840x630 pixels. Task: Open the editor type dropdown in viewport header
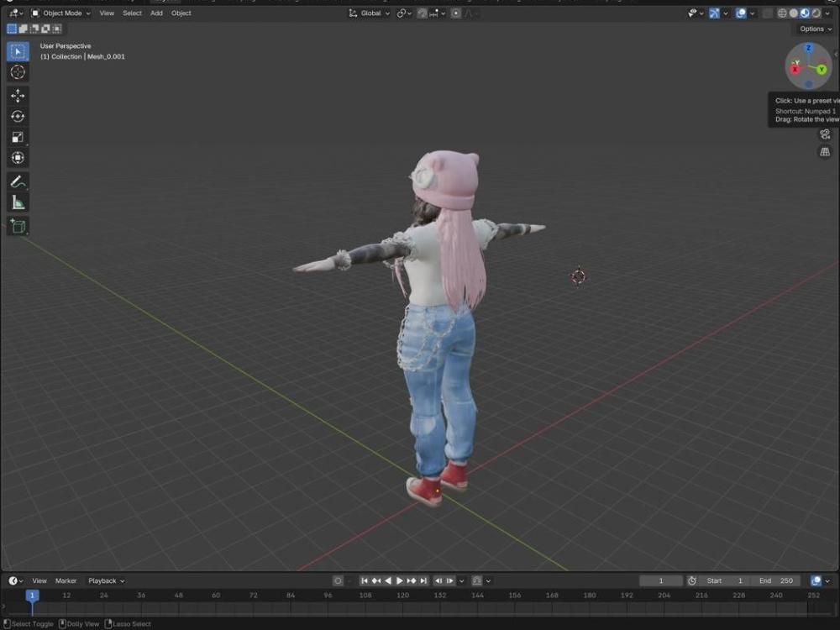tap(16, 13)
